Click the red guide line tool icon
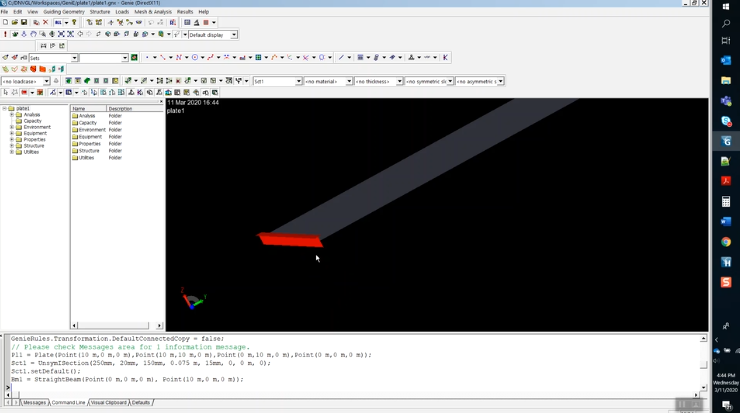The width and height of the screenshot is (740, 413). pyautogui.click(x=163, y=58)
